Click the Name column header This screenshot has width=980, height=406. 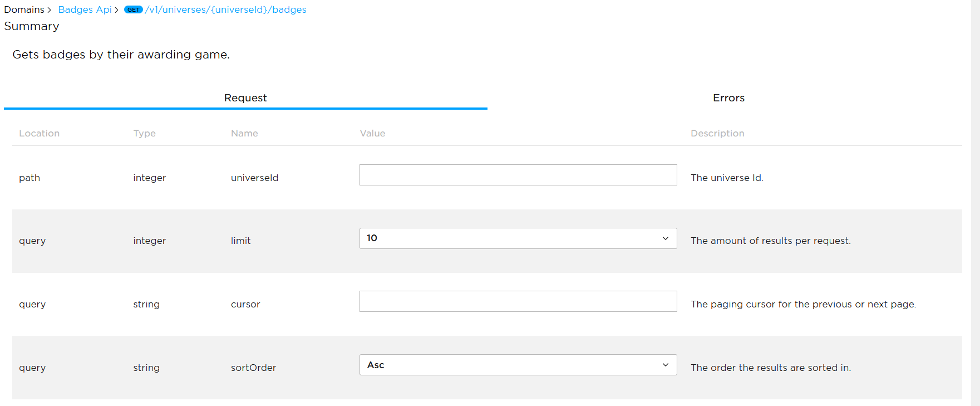pos(244,133)
